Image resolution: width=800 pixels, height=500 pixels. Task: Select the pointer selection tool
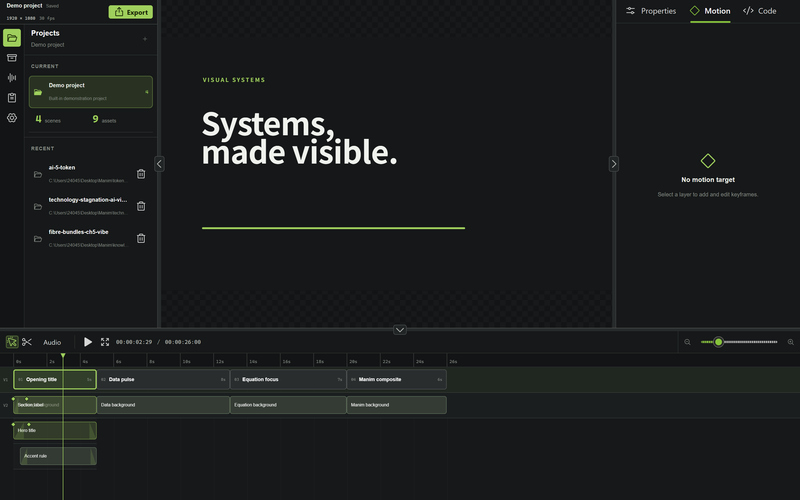[x=12, y=342]
